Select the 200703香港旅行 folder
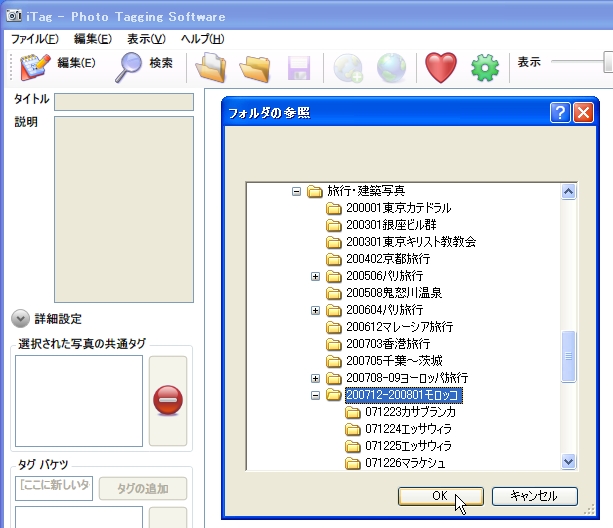The width and height of the screenshot is (613, 528). (388, 344)
